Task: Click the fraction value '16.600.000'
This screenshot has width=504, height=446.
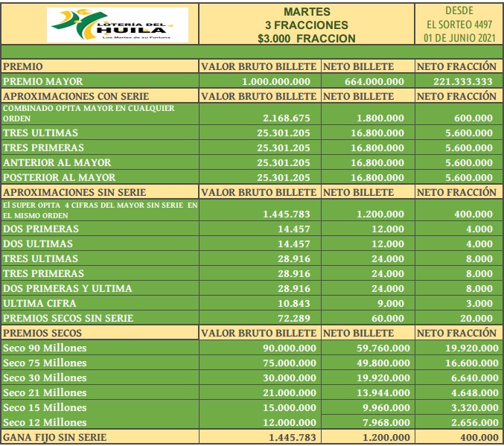Action: pyautogui.click(x=472, y=363)
